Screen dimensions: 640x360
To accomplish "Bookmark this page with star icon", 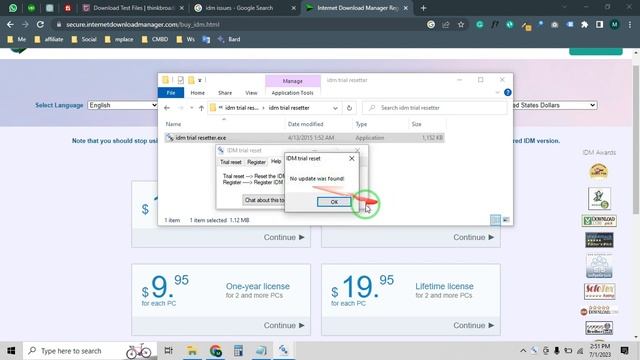I will coord(461,24).
